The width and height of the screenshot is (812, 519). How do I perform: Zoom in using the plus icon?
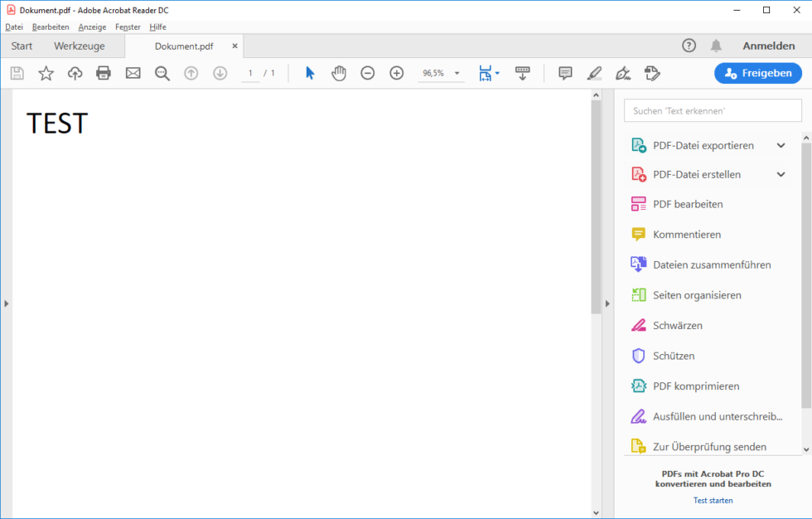point(396,73)
